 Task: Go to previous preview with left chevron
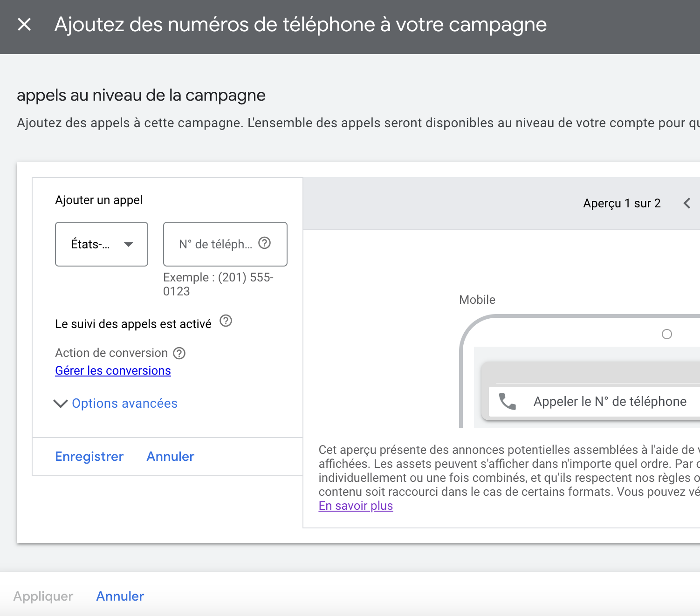687,203
